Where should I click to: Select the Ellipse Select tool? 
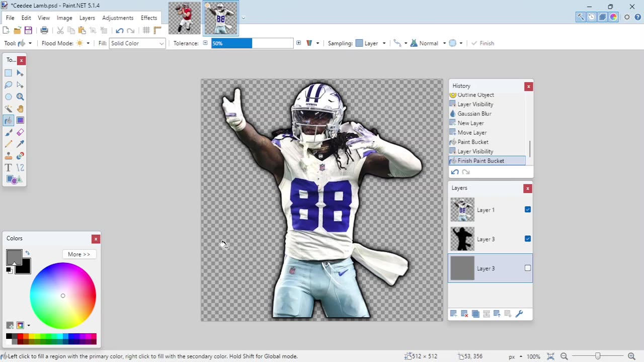click(9, 97)
